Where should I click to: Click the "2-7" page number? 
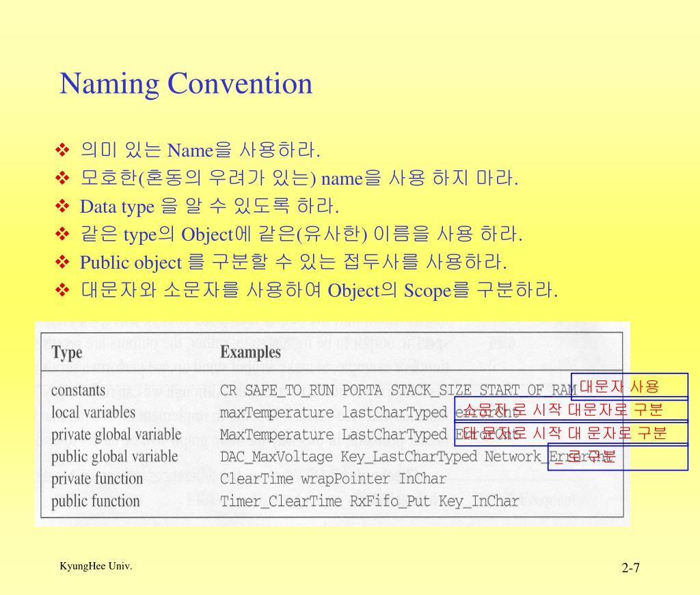point(630,568)
